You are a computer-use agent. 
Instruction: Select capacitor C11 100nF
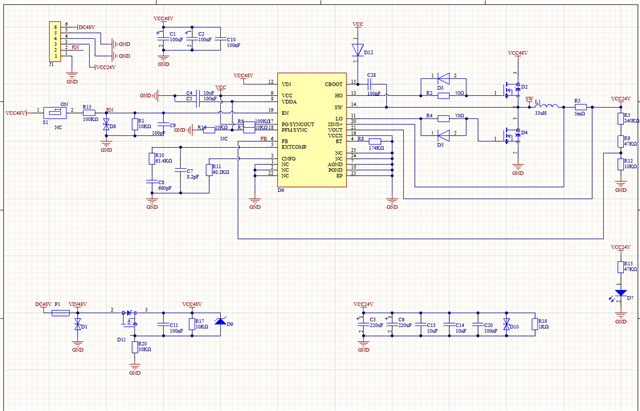[x=163, y=324]
